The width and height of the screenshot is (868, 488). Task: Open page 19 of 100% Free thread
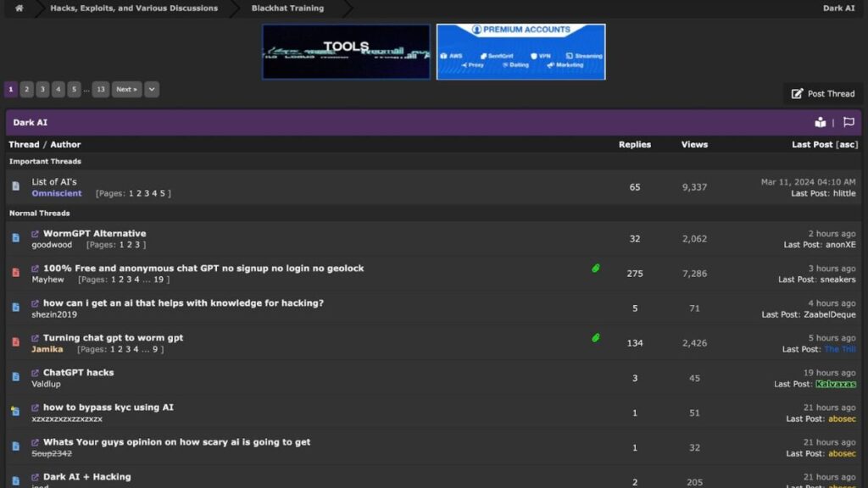[x=159, y=280]
